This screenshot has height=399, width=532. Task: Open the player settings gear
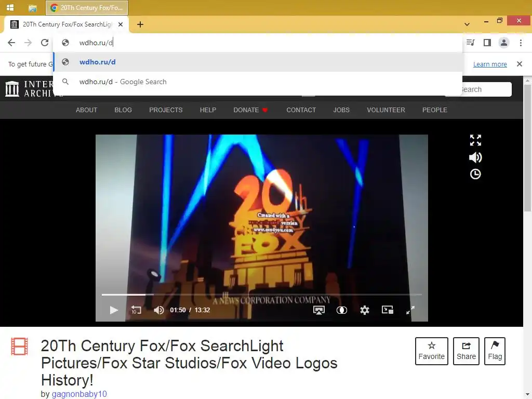point(365,310)
